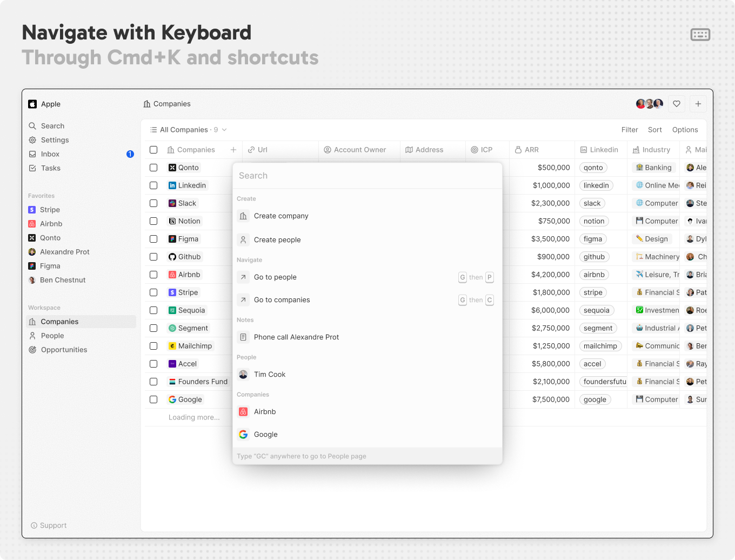The width and height of the screenshot is (735, 560).
Task: Open the Apple workspace switcher
Action: tap(45, 104)
